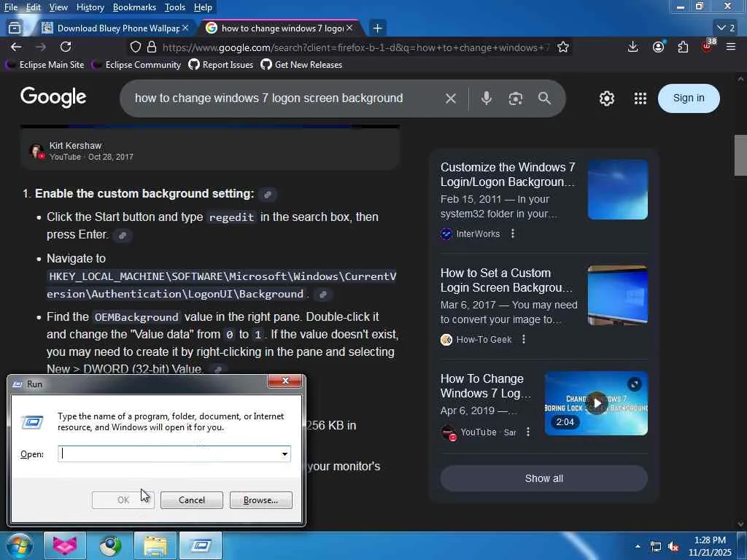The image size is (747, 560).
Task: Open the Tools menu
Action: (175, 7)
